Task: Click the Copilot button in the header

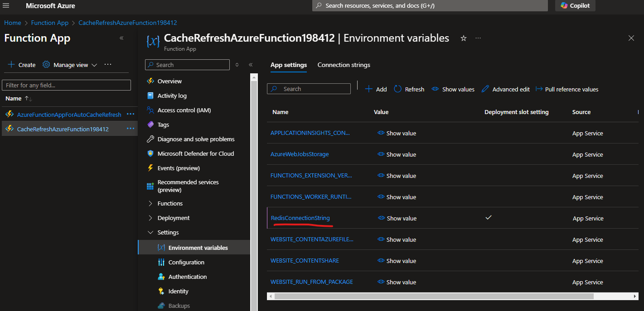Action: (x=575, y=5)
